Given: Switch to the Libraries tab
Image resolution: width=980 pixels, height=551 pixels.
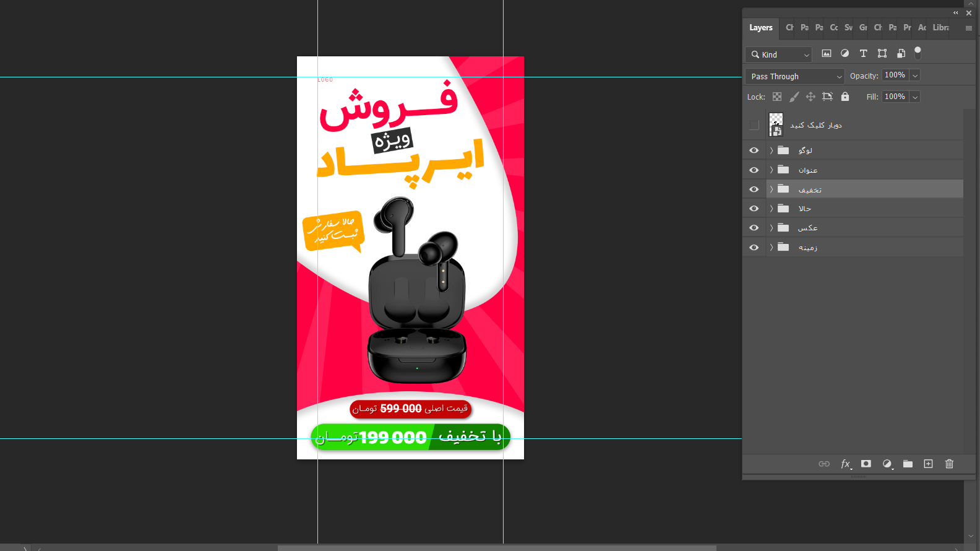Looking at the screenshot, I should tap(940, 28).
